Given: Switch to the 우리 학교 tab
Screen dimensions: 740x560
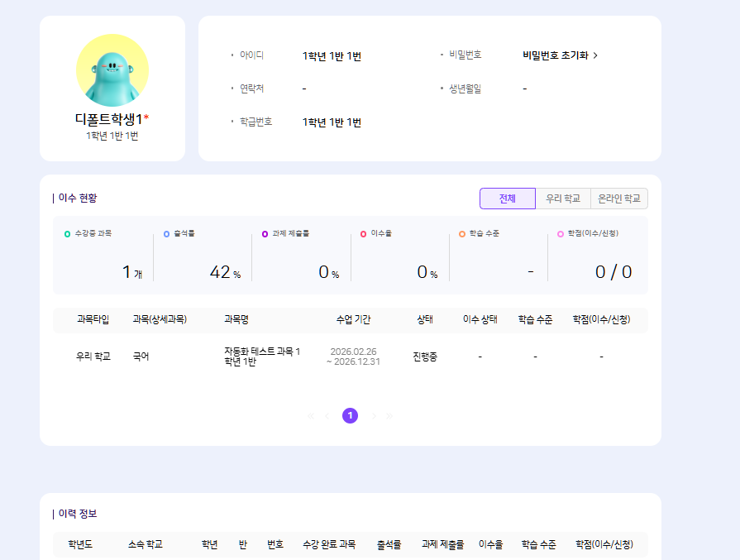Looking at the screenshot, I should pyautogui.click(x=563, y=199).
